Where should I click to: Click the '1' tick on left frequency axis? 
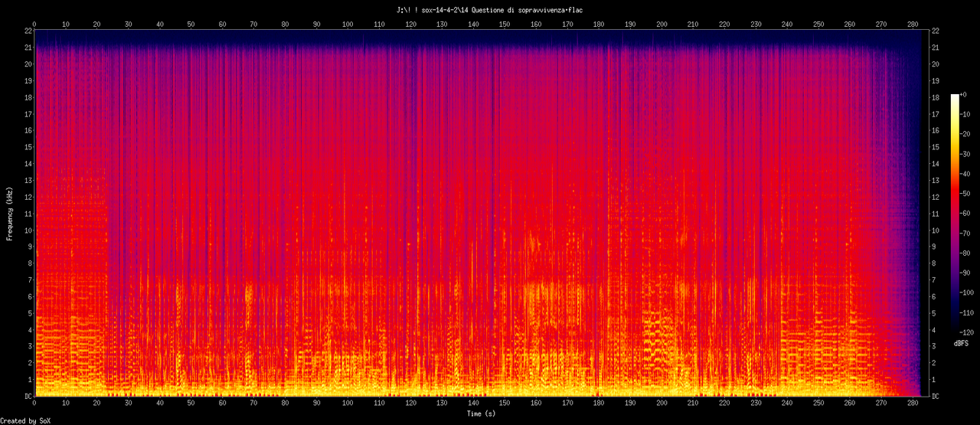tap(29, 380)
